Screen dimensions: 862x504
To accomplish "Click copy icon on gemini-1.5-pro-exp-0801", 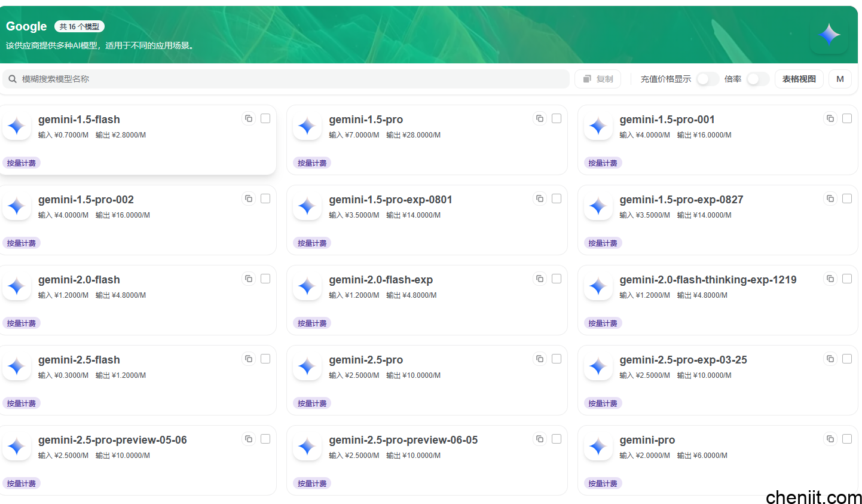I will 540,198.
